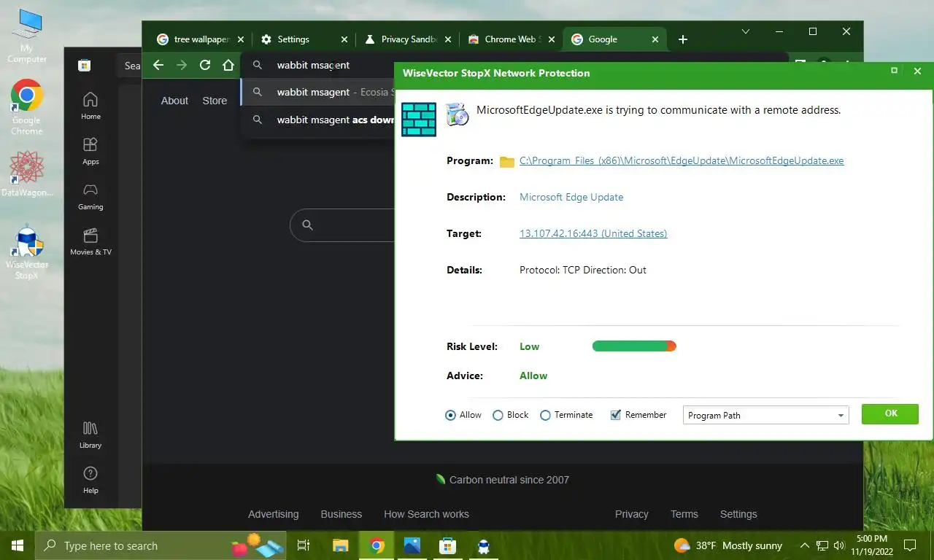Click the Risk Level indicator bar
Screen dimensions: 934x560
pyautogui.click(x=634, y=346)
